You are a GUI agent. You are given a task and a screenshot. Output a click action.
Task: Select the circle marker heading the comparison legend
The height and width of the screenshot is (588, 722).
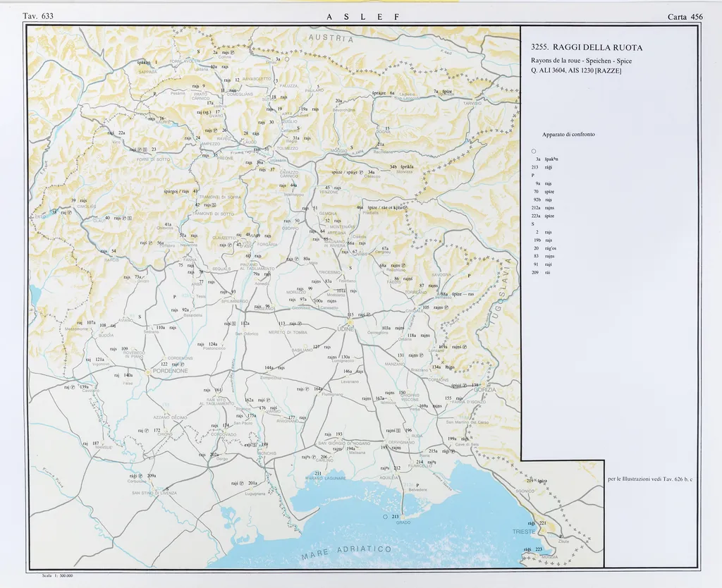(x=534, y=152)
